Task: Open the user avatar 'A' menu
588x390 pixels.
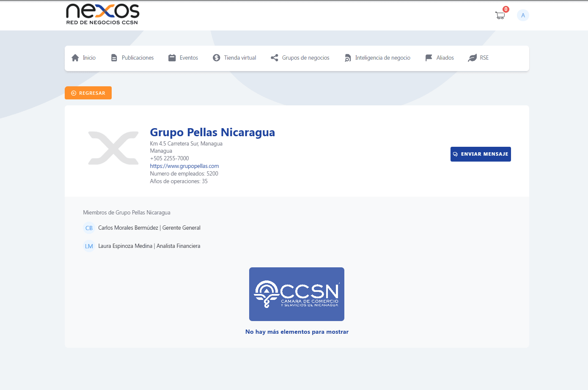Action: pyautogui.click(x=523, y=15)
